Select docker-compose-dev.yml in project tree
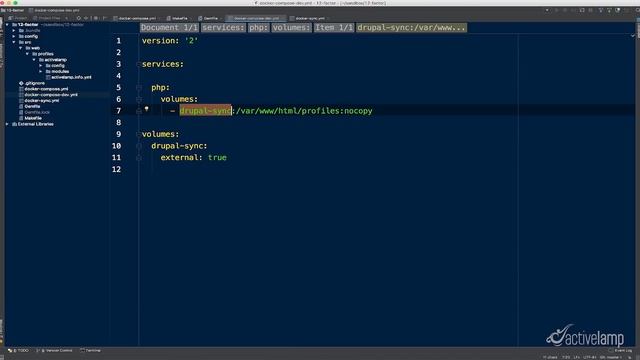This screenshot has width=640, height=360. click(x=48, y=95)
